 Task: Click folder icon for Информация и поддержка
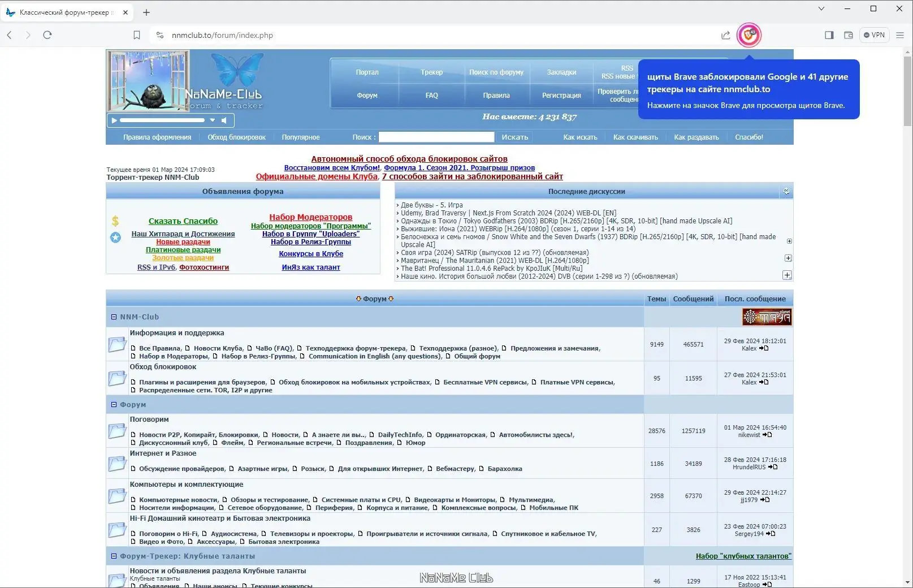[x=117, y=344]
